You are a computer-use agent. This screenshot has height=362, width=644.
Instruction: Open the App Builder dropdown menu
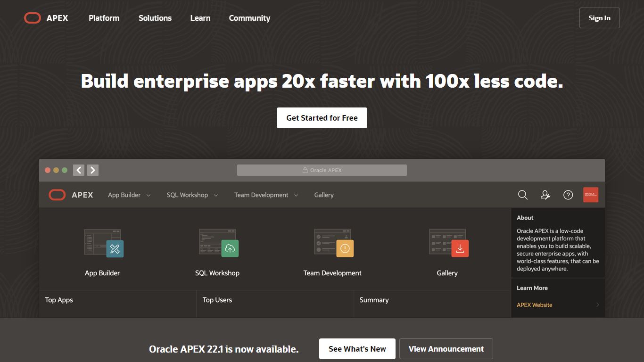(129, 195)
